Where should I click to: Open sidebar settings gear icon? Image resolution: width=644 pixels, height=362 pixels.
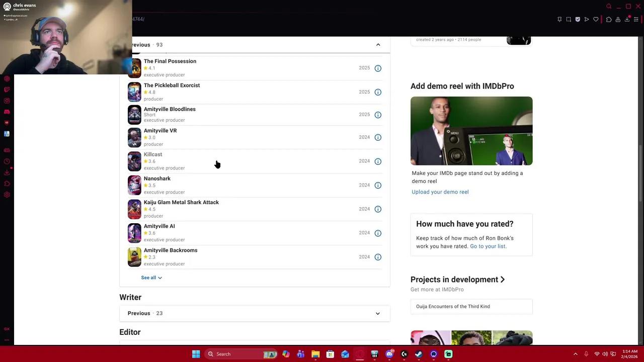[x=7, y=195]
